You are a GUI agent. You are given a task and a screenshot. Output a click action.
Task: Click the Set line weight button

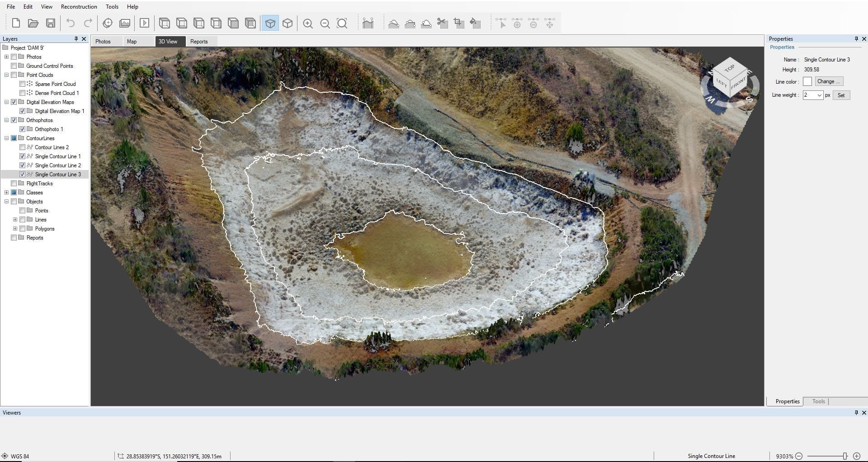click(x=841, y=95)
